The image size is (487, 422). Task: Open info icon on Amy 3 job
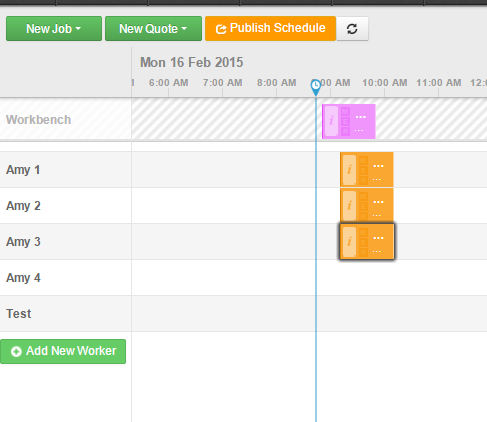click(x=349, y=241)
